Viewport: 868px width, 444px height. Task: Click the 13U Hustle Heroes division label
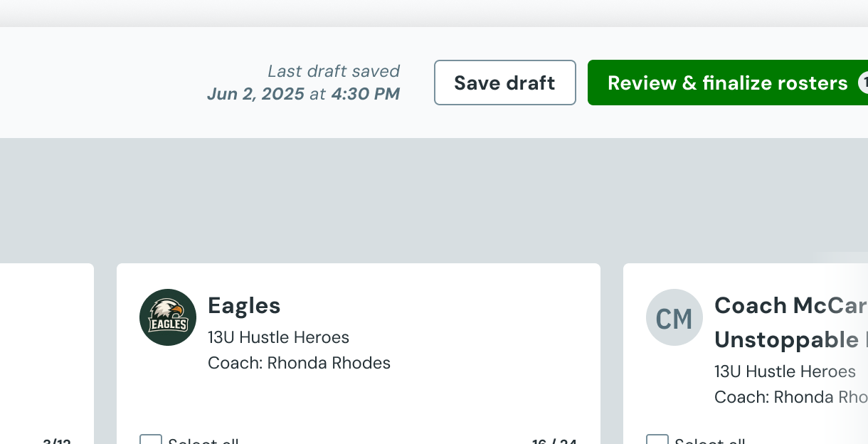coord(277,337)
